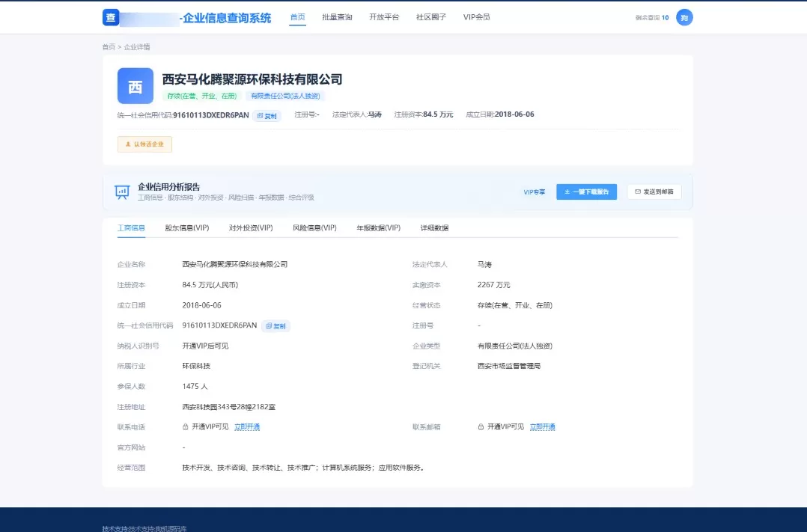Click the 84.5 万元(人民币) value
The height and width of the screenshot is (532, 807).
pyautogui.click(x=210, y=285)
